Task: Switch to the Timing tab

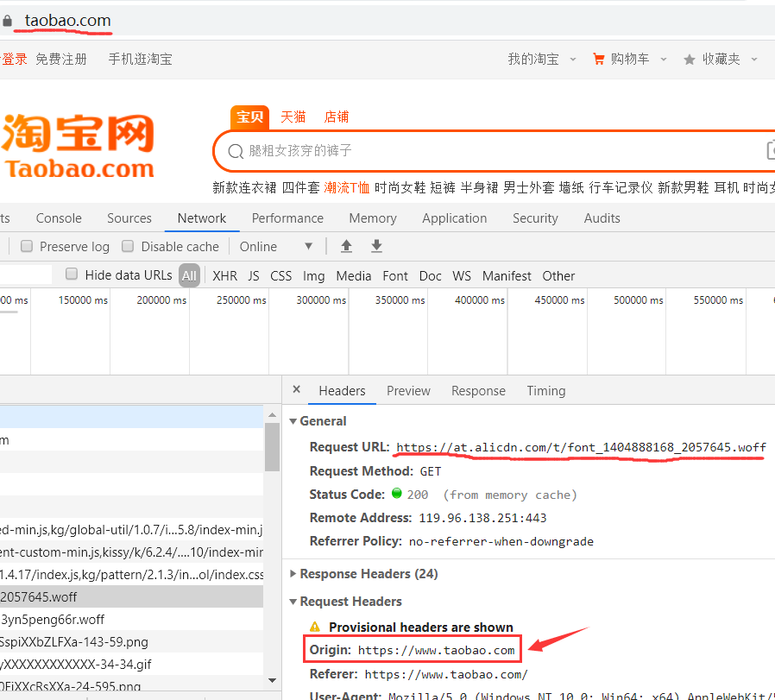Action: [x=546, y=391]
